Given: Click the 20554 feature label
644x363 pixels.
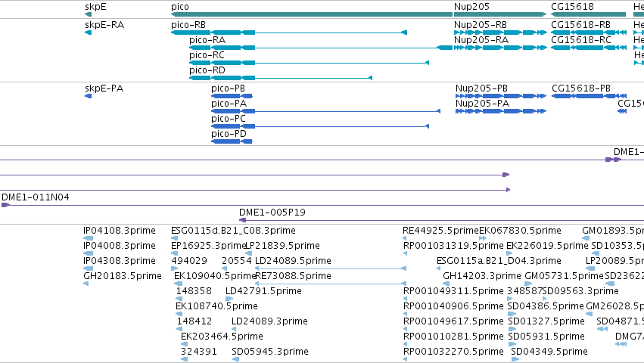Looking at the screenshot, I should pyautogui.click(x=237, y=261).
